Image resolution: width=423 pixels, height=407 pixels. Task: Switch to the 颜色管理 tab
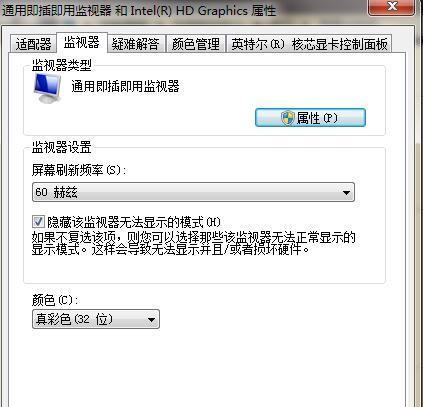[x=196, y=44]
